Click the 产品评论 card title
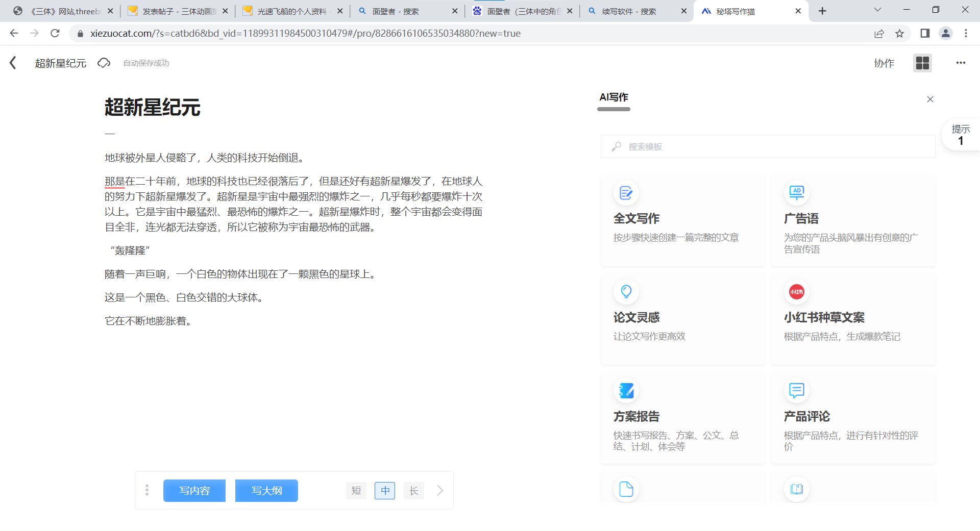980x531 pixels. point(807,417)
